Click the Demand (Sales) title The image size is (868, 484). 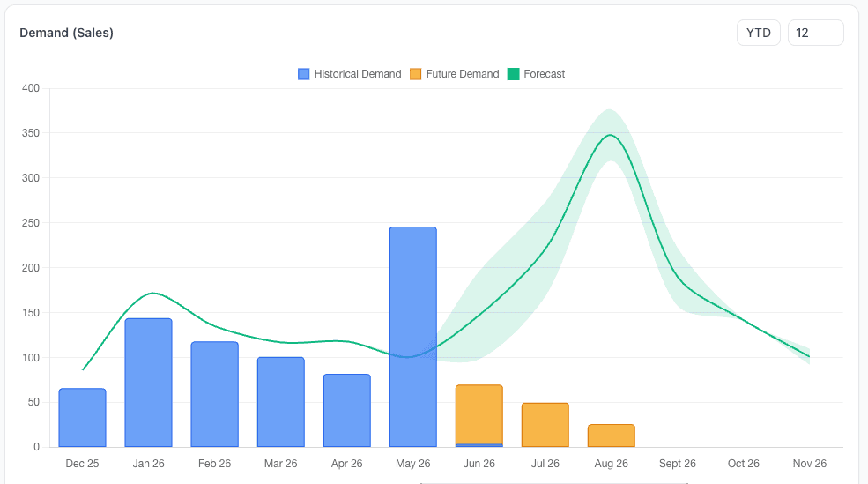click(66, 33)
